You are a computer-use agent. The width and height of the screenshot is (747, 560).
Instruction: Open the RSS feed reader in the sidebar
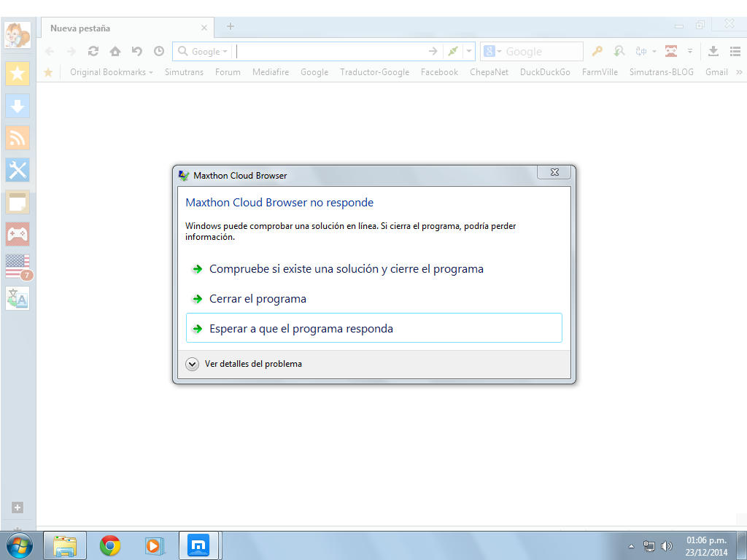18,138
